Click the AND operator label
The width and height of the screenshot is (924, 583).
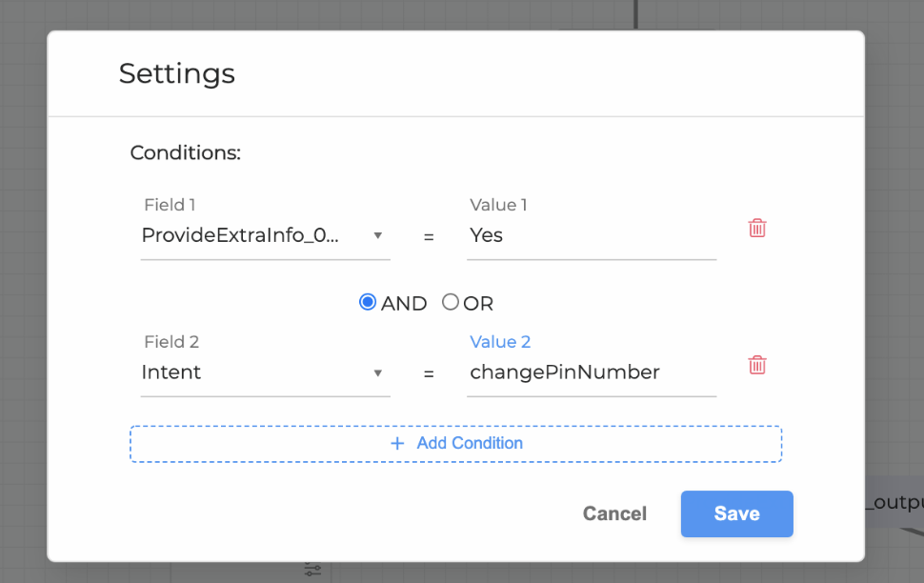click(404, 304)
